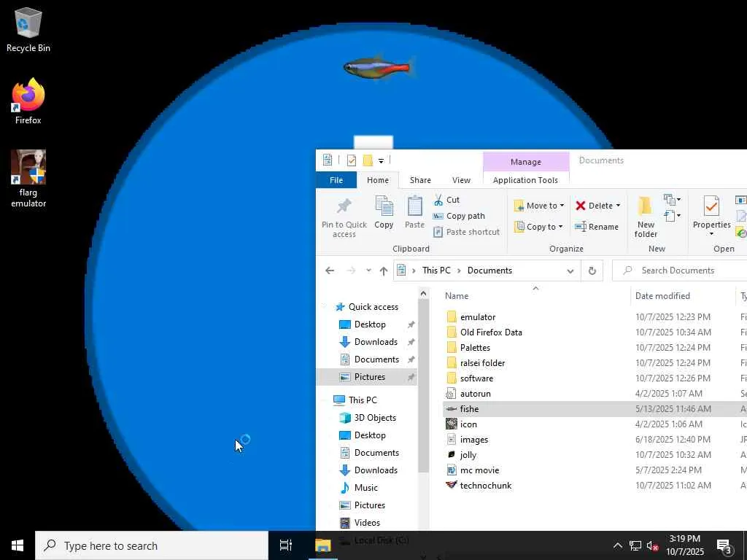Click the Cut scissors icon
This screenshot has height=560, width=747.
pos(438,200)
